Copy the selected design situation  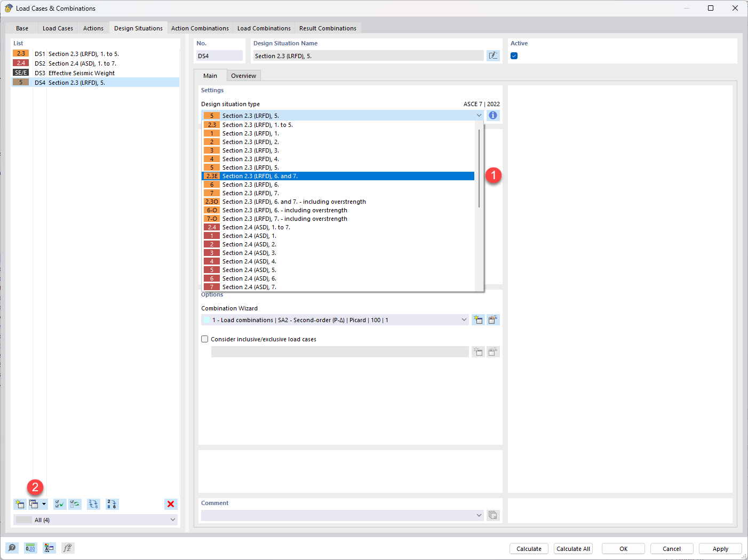[x=34, y=504]
